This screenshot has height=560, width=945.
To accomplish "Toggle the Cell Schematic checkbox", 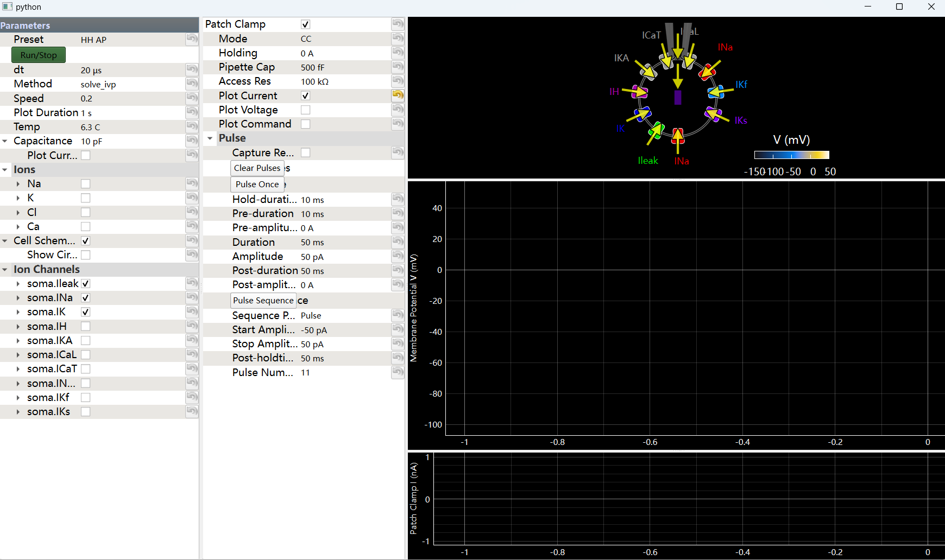I will [x=85, y=240].
